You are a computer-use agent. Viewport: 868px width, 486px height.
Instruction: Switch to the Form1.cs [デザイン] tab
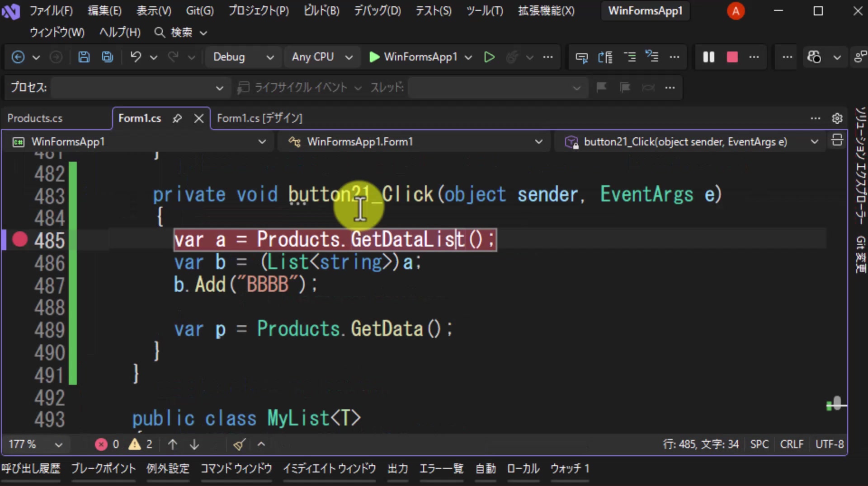[259, 118]
